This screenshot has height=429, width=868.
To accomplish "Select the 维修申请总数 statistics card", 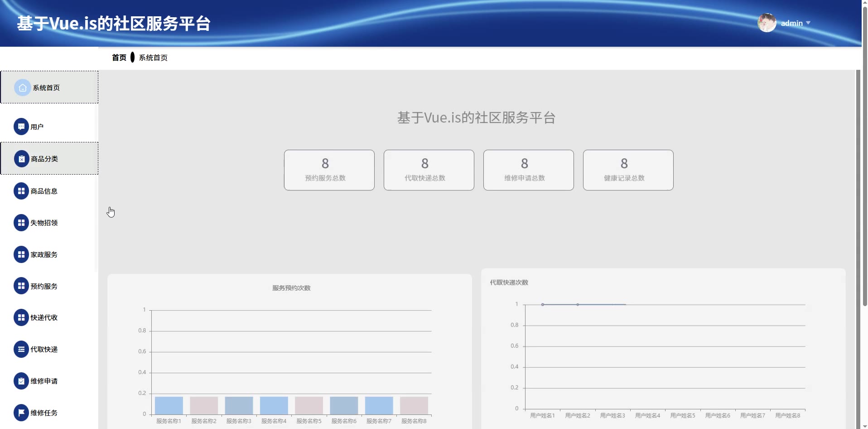I will (x=529, y=170).
